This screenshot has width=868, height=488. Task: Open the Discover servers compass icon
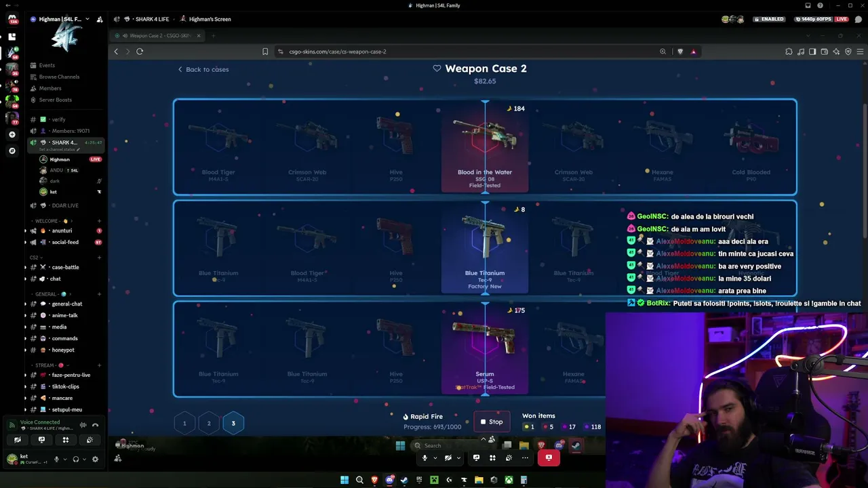coord(12,150)
